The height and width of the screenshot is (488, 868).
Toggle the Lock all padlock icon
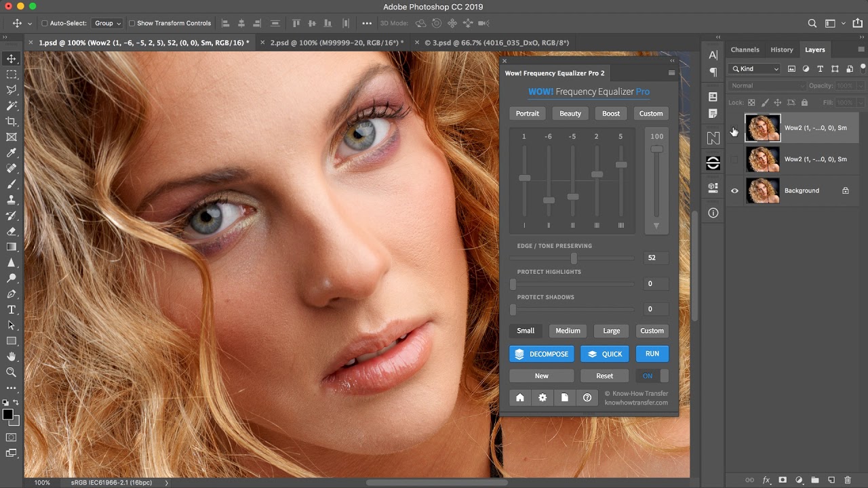[x=804, y=103]
